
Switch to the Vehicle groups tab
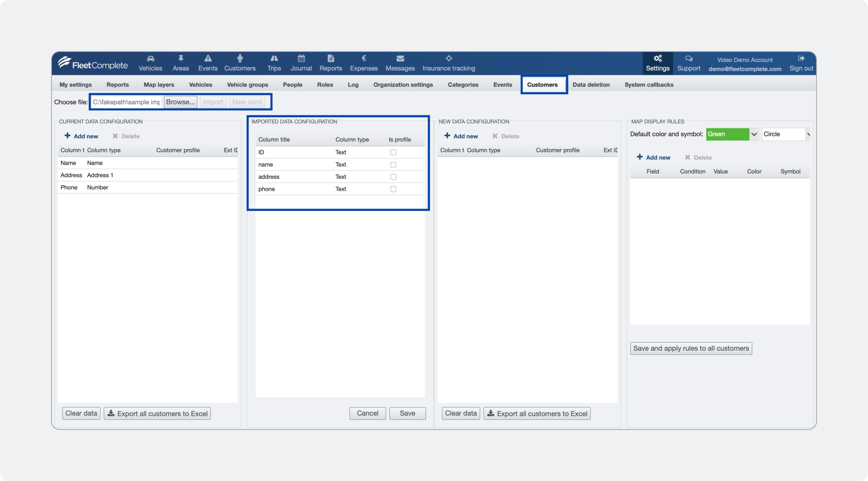pyautogui.click(x=248, y=85)
